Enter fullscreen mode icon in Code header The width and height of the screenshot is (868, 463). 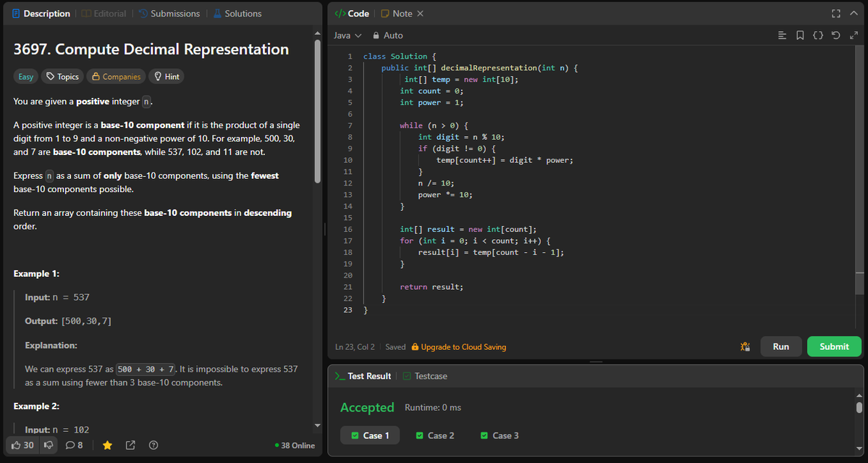pyautogui.click(x=836, y=13)
